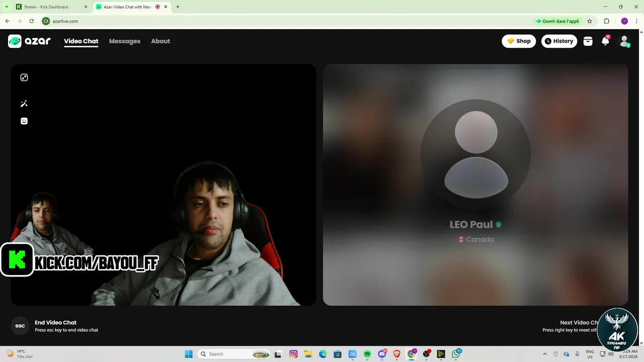Image resolution: width=644 pixels, height=362 pixels.
Task: Open OBS Studio from the taskbar
Action: 427,354
